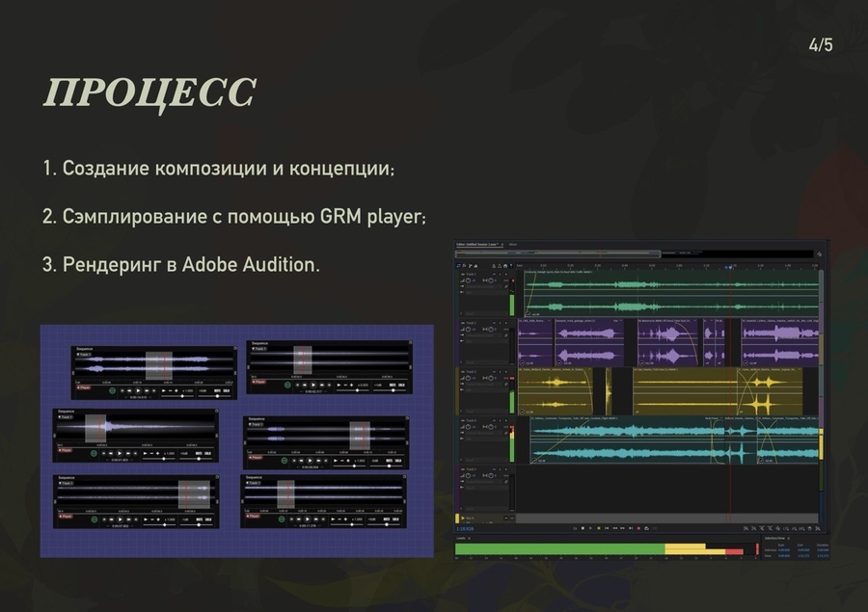868x612 pixels.
Task: Click MUTE on bottom-right GRM player
Action: [x=387, y=519]
